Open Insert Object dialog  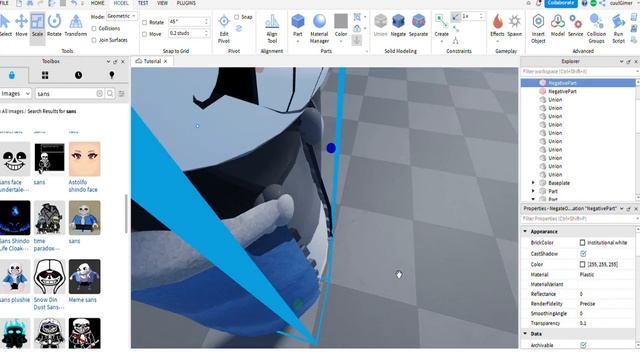[538, 28]
